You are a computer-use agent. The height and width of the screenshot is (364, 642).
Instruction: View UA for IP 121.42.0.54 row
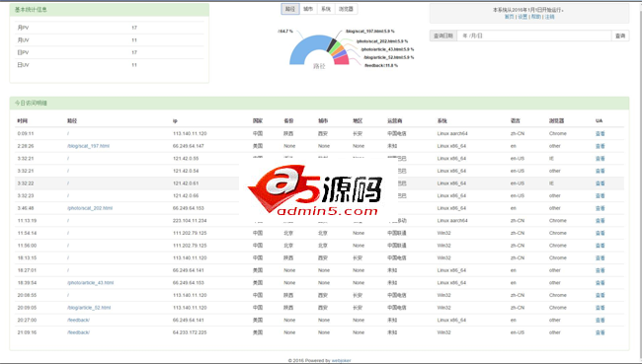601,171
